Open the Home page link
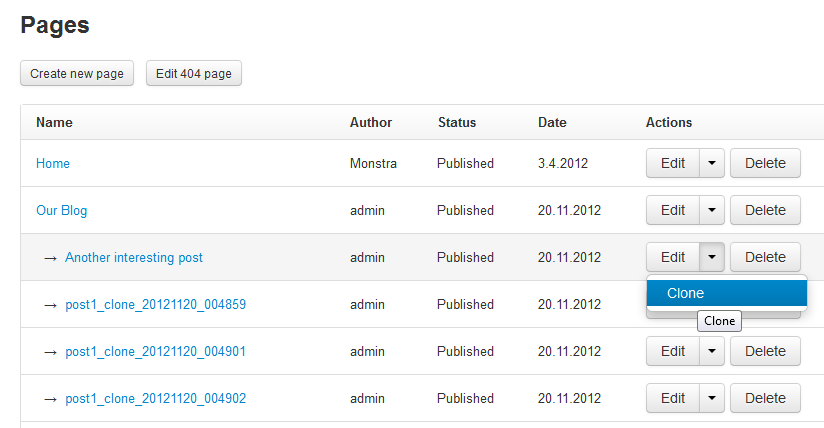The image size is (824, 428). (53, 163)
